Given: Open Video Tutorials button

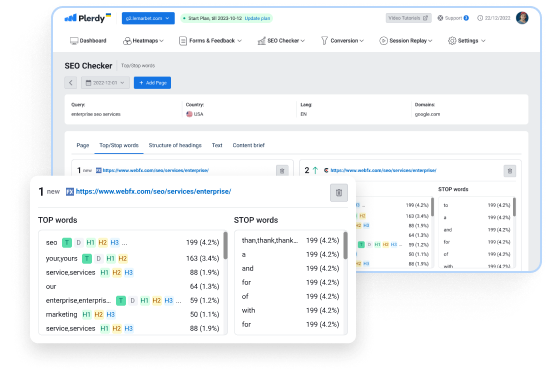Looking at the screenshot, I should point(408,18).
